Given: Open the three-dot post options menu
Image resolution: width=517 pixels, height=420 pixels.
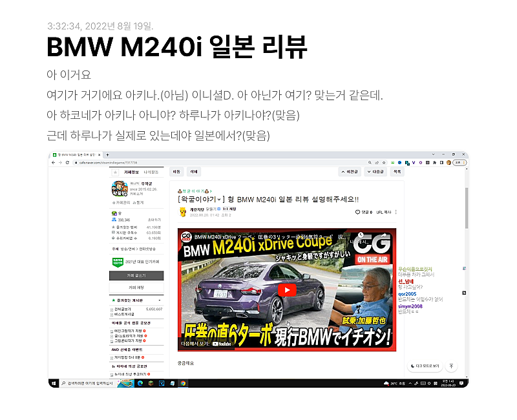Looking at the screenshot, I should coord(396,213).
